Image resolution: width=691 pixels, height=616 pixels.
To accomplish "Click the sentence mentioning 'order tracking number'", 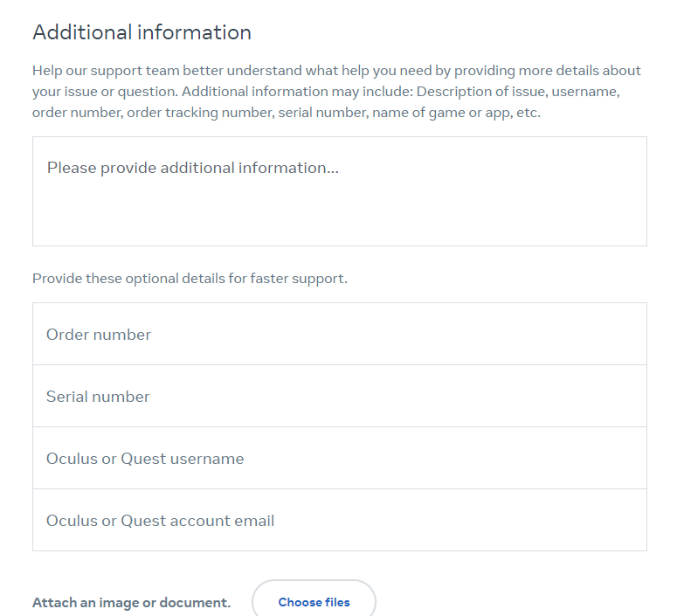I will pyautogui.click(x=326, y=102).
